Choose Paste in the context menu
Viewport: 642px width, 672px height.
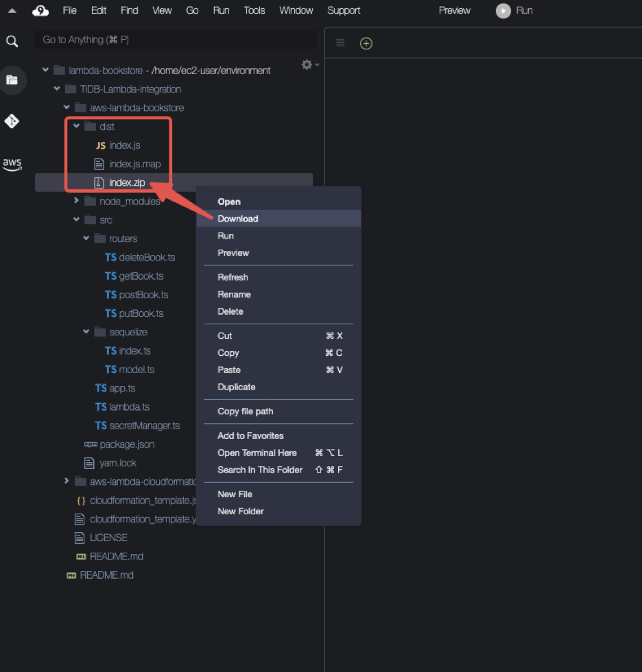point(278,370)
